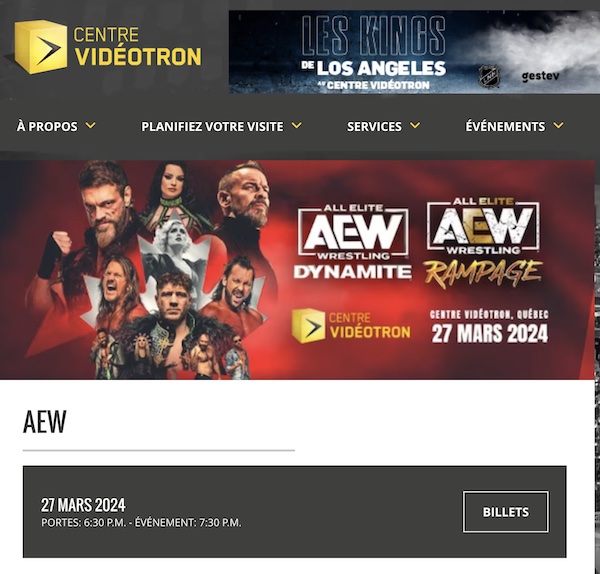This screenshot has width=600, height=574.
Task: Click the Centre Vidéotron logo inside the poster
Action: point(351,326)
